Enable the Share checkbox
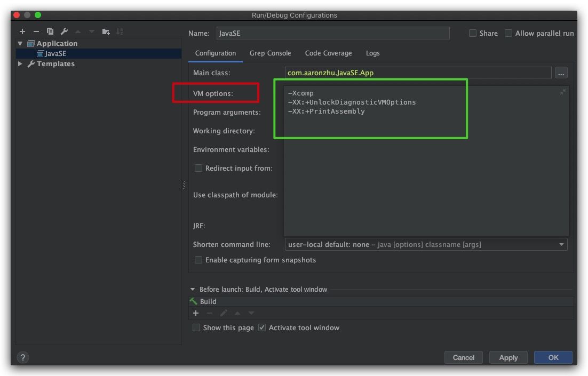 click(473, 33)
